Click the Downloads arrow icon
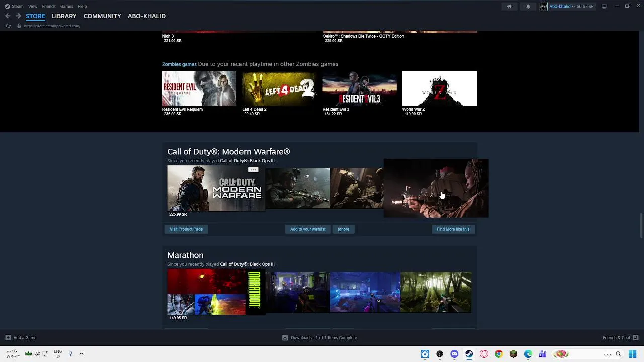 285,338
